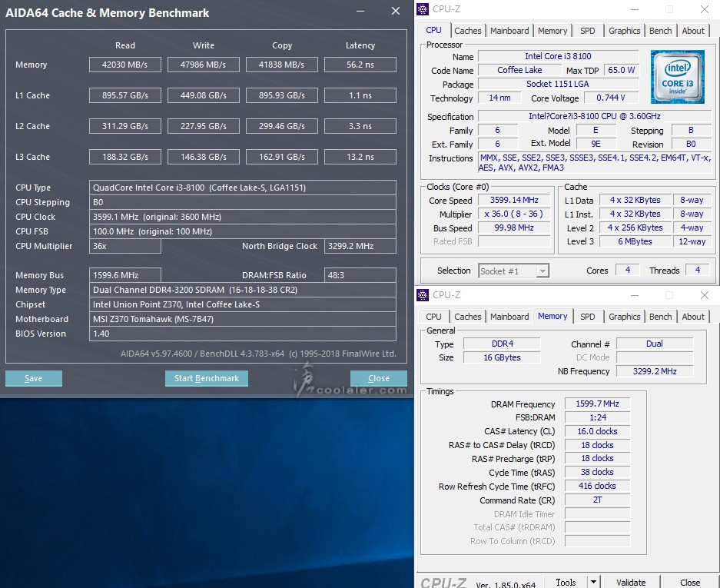Switch to Graphics tab in top CPU-Z window
Screen dimensions: 720x588
(x=624, y=31)
